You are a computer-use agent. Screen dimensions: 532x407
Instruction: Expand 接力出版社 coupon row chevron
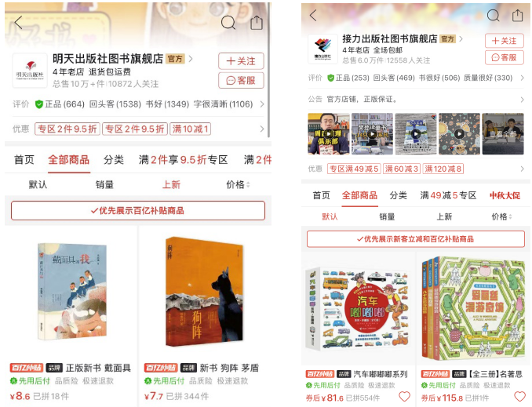(x=522, y=169)
